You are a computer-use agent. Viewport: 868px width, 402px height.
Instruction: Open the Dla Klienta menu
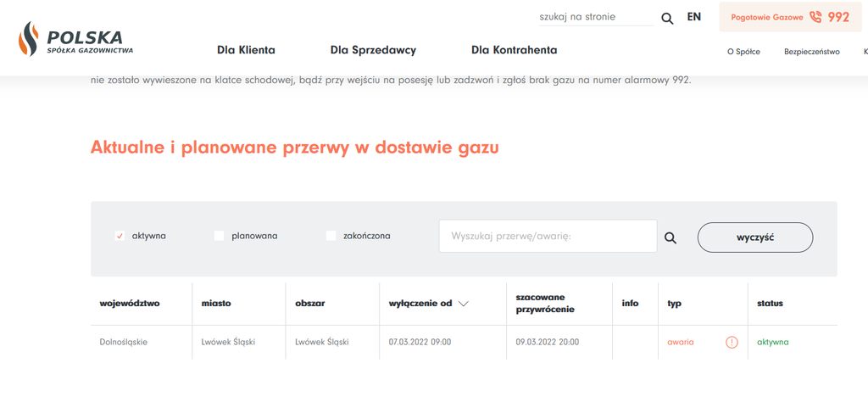(x=246, y=50)
